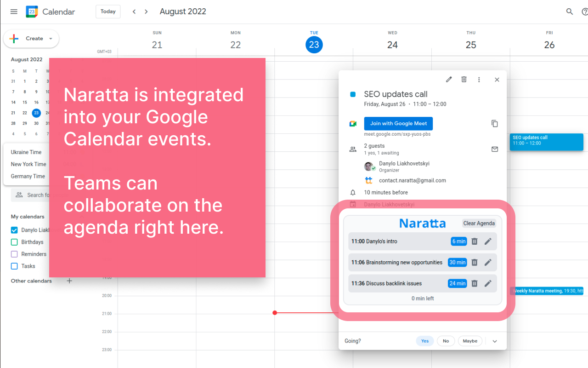Screen dimensions: 588x368
Task: Click the 24 min duration badge
Action: point(458,283)
